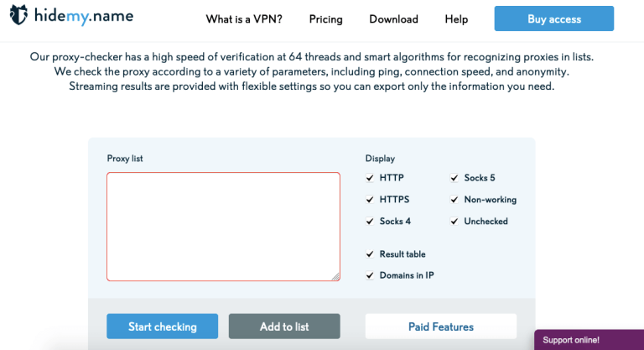The width and height of the screenshot is (644, 350).
Task: Click the Buy access button
Action: (x=554, y=18)
